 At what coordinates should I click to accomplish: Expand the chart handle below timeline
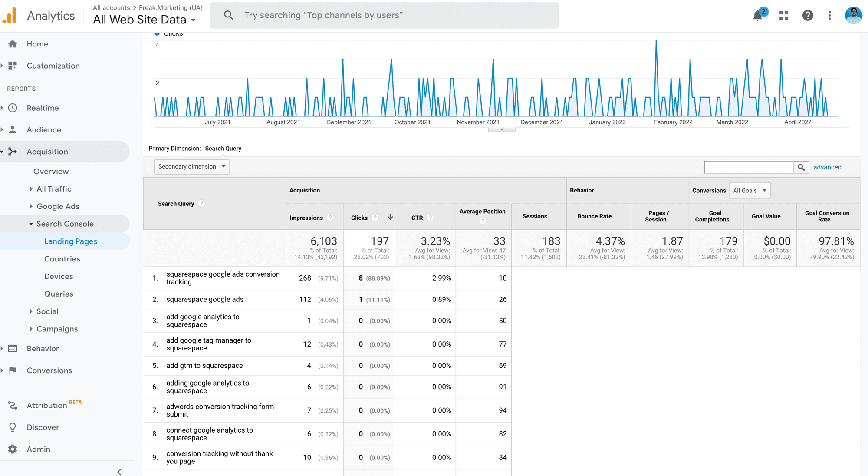[502, 129]
